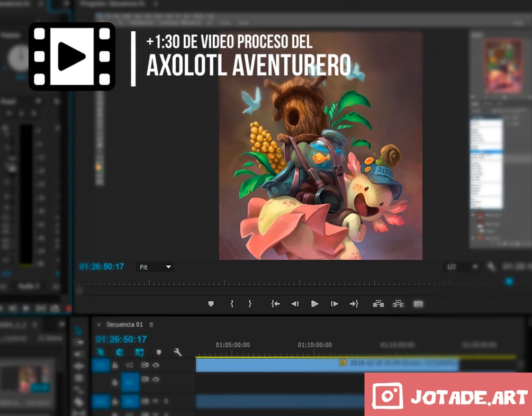532x416 pixels.
Task: Toggle first audio track targeting
Action: tap(130, 402)
